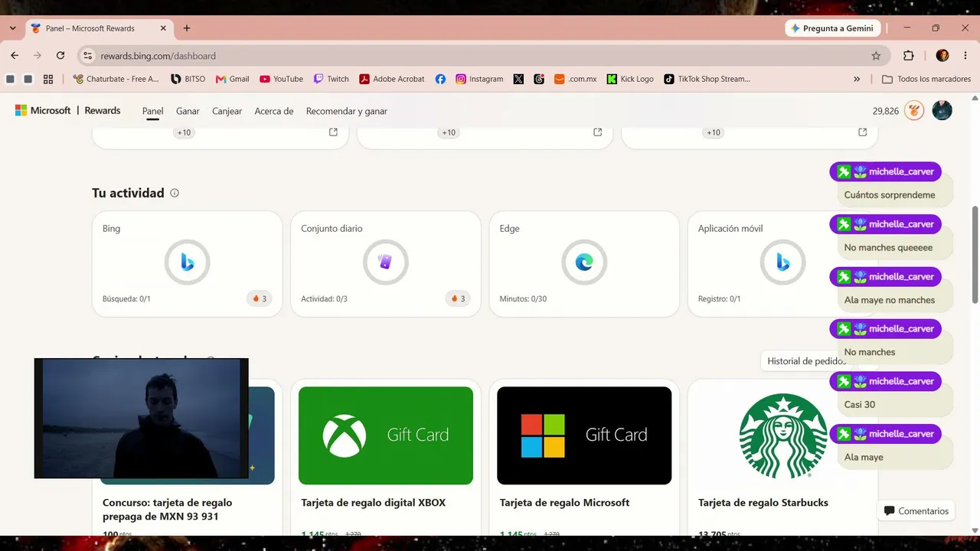Open Tarjeta de regalo Microsoft title
Image resolution: width=980 pixels, height=551 pixels.
(564, 503)
